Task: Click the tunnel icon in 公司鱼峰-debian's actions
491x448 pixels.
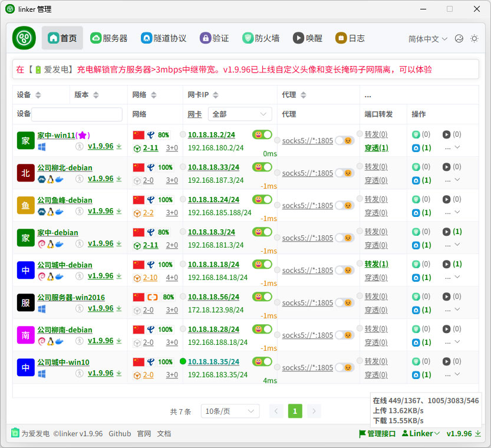Action: (416, 213)
